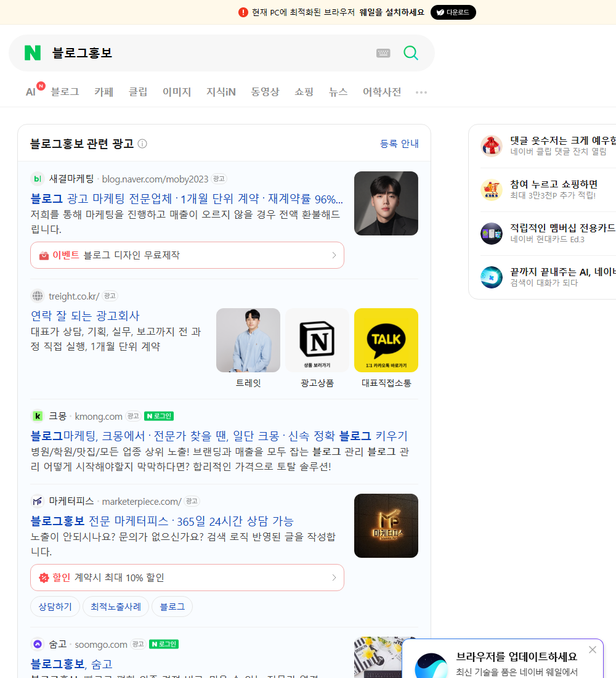Click the 적립적인 멤버십 전용카드 icon
This screenshot has width=616, height=678.
(x=492, y=234)
